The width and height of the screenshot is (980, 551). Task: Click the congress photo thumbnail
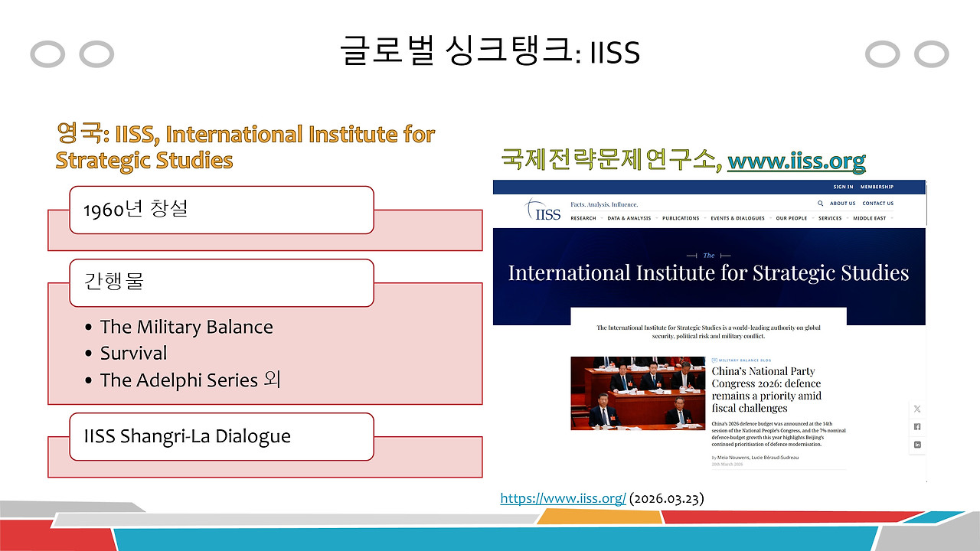tap(638, 393)
